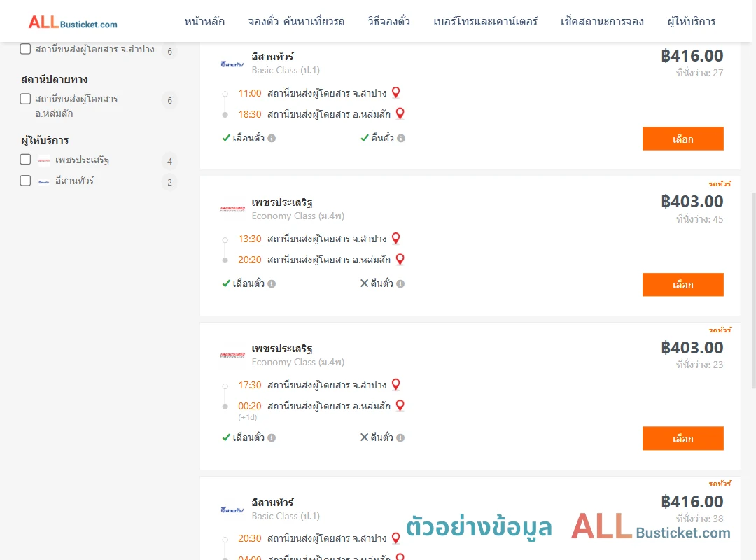Image resolution: width=756 pixels, height=560 pixels.
Task: Click the สถานีปลายทาง filter heading
Action: (55, 79)
